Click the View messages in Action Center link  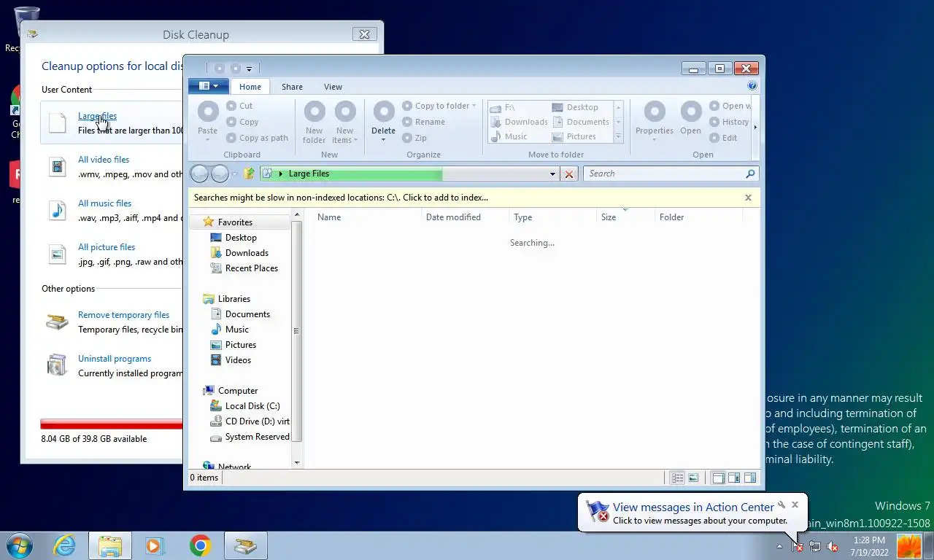(693, 507)
